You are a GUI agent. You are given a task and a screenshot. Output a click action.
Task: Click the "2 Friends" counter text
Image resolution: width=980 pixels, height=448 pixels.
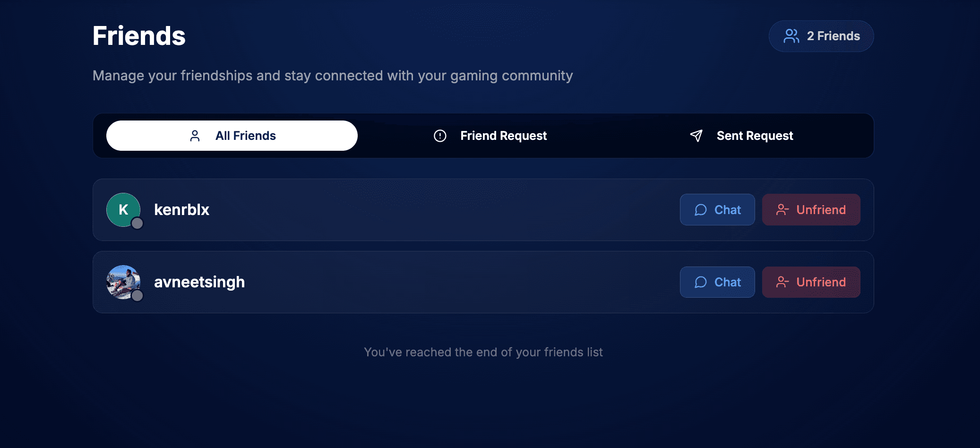click(x=833, y=36)
